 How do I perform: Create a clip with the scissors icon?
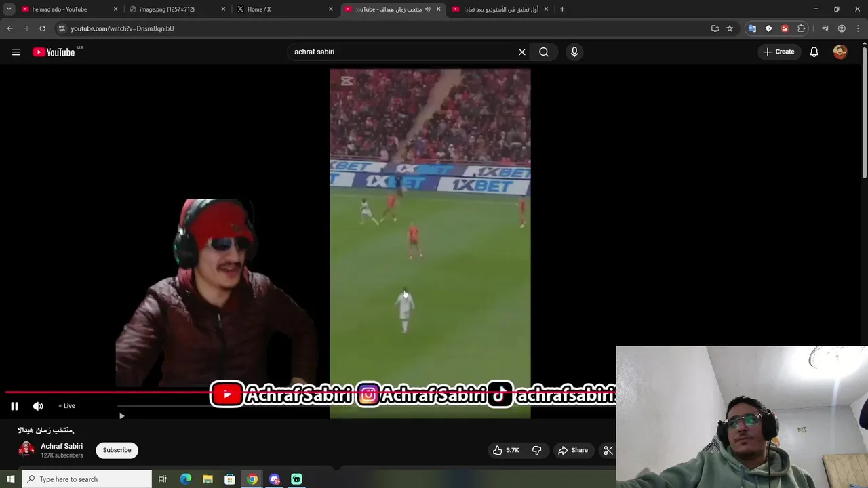click(608, 450)
